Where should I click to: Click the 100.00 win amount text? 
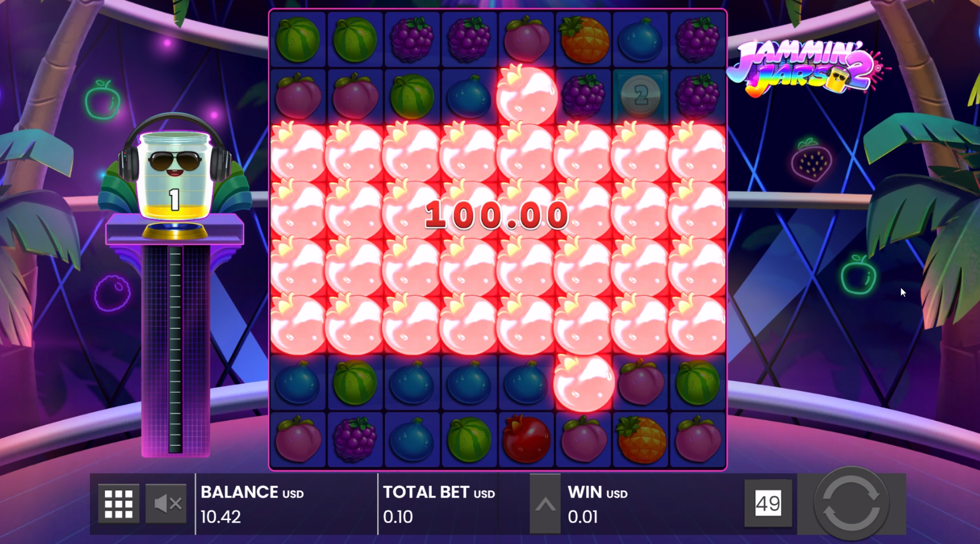click(496, 215)
